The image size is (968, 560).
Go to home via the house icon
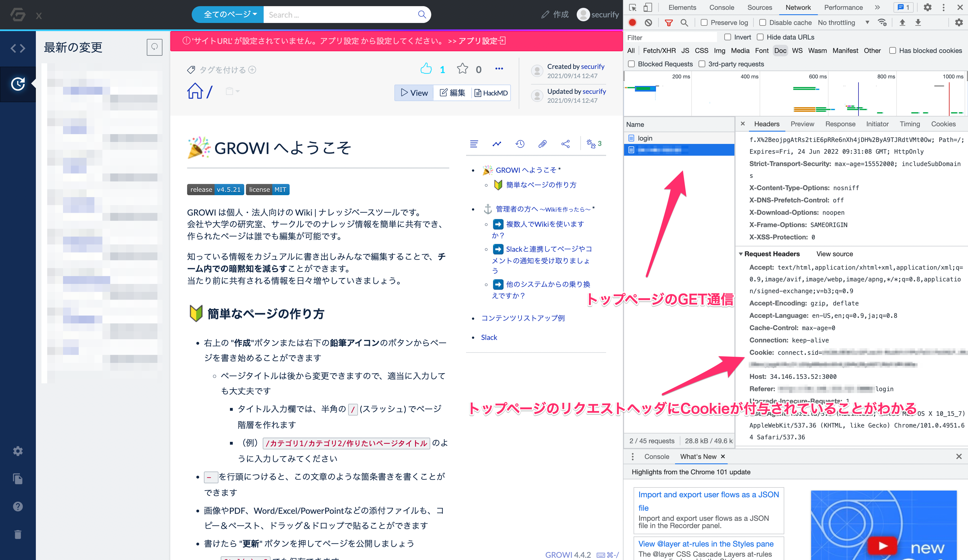[x=195, y=91]
